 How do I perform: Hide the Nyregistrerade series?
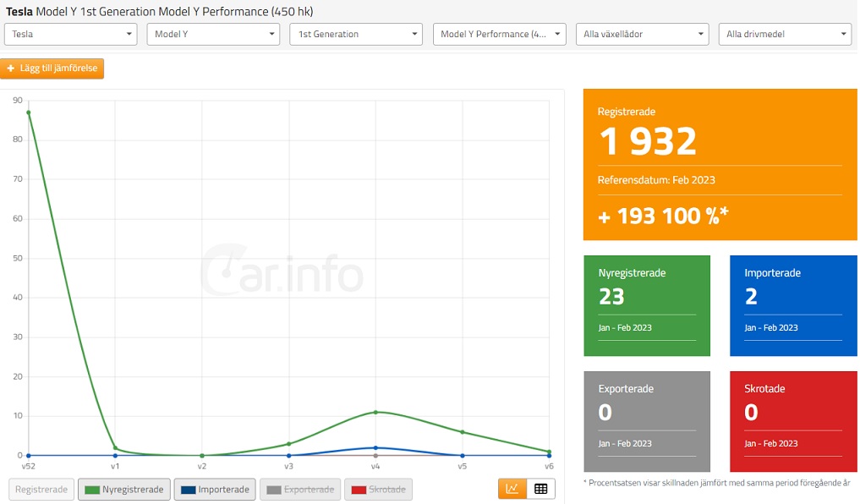[124, 490]
